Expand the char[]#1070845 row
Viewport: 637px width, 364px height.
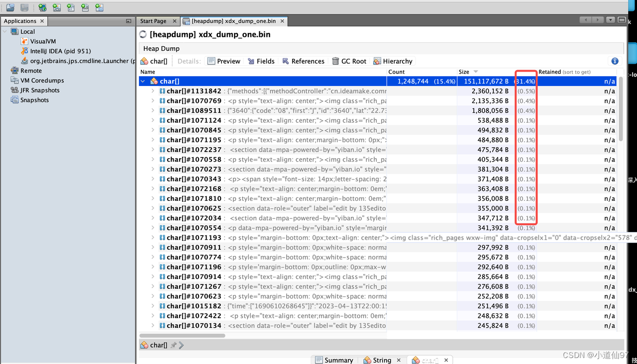153,130
